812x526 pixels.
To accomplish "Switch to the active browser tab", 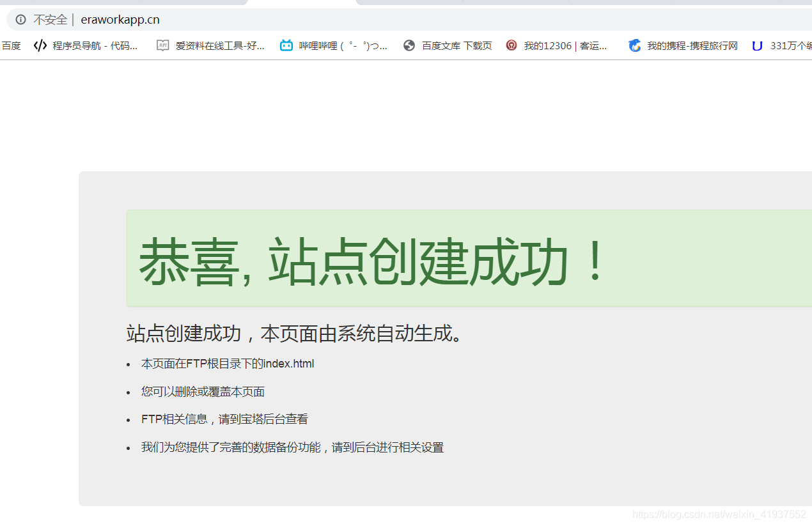I will coord(301,3).
